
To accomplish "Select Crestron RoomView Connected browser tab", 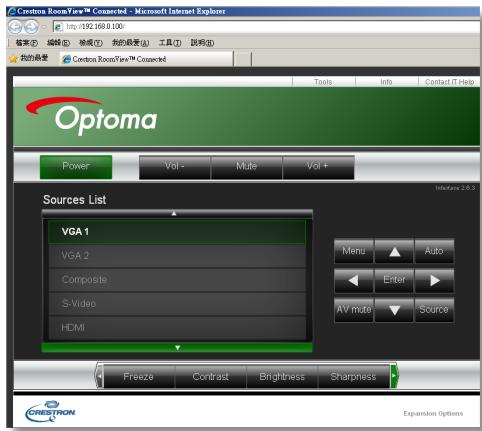I will [x=147, y=59].
